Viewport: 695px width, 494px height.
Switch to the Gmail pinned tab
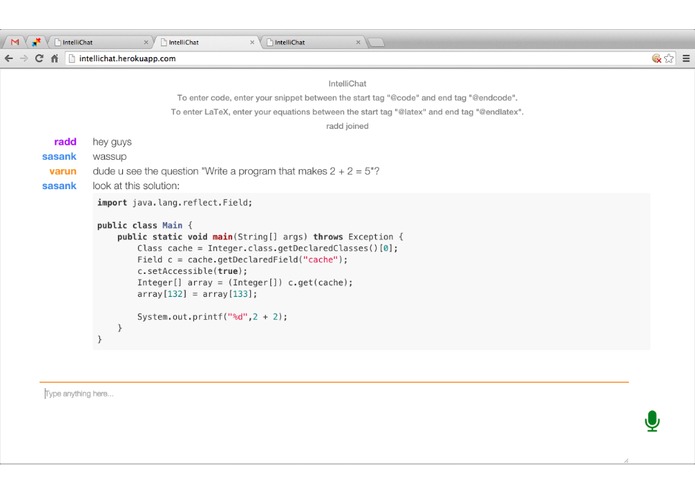tap(15, 42)
